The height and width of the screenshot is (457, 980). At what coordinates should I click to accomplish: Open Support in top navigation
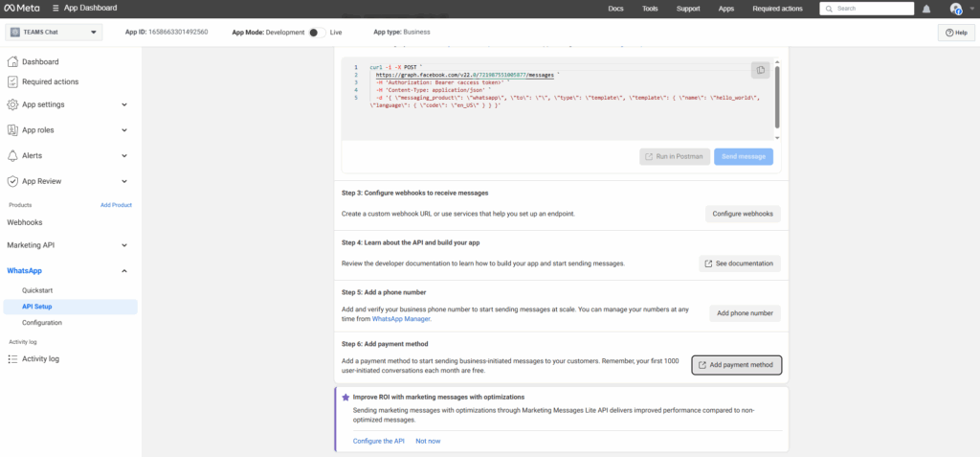[x=688, y=9]
